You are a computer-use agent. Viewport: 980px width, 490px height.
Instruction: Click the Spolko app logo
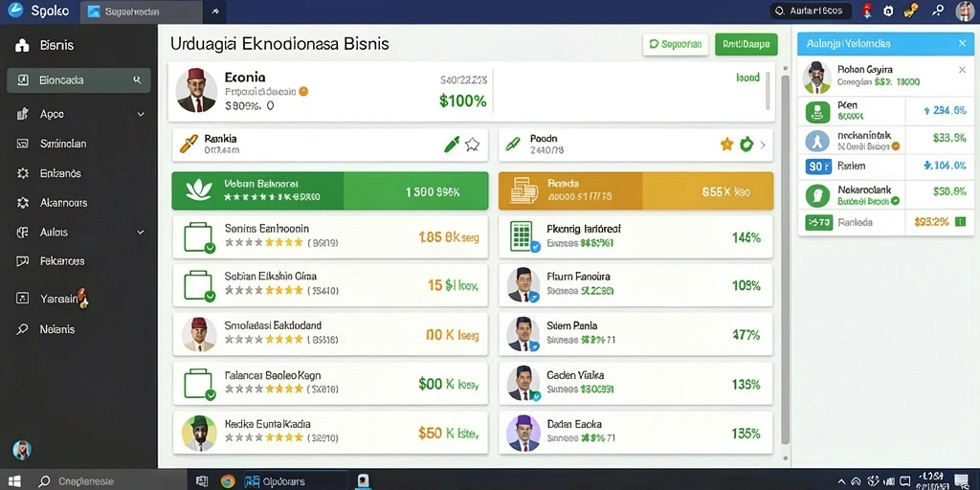point(15,10)
